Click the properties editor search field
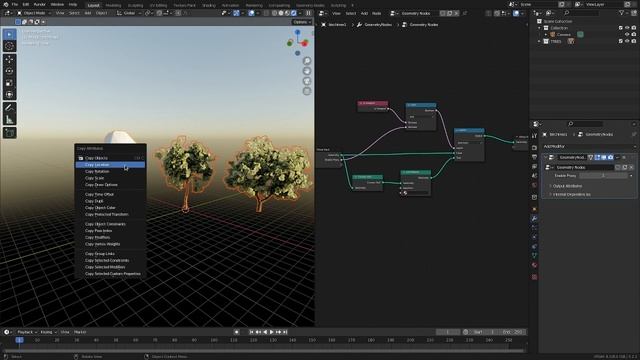 pyautogui.click(x=585, y=124)
